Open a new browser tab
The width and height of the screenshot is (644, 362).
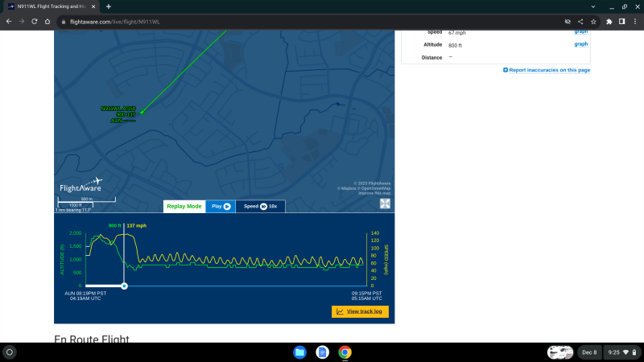tap(109, 6)
